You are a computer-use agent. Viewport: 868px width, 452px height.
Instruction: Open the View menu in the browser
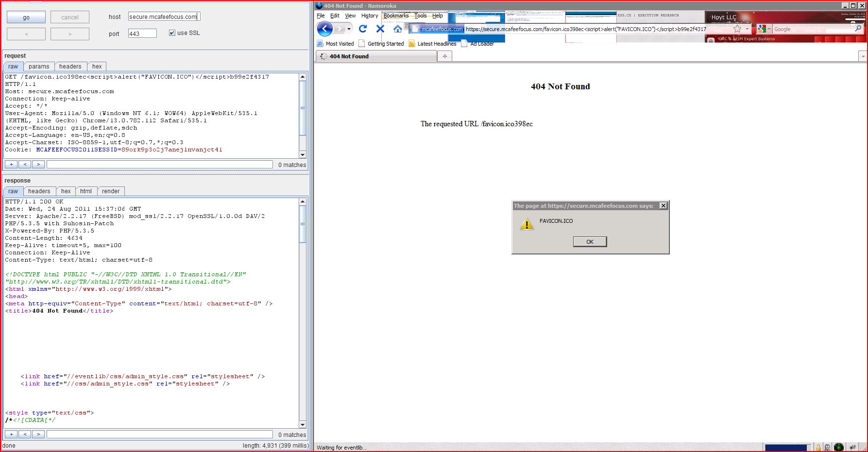(x=350, y=16)
